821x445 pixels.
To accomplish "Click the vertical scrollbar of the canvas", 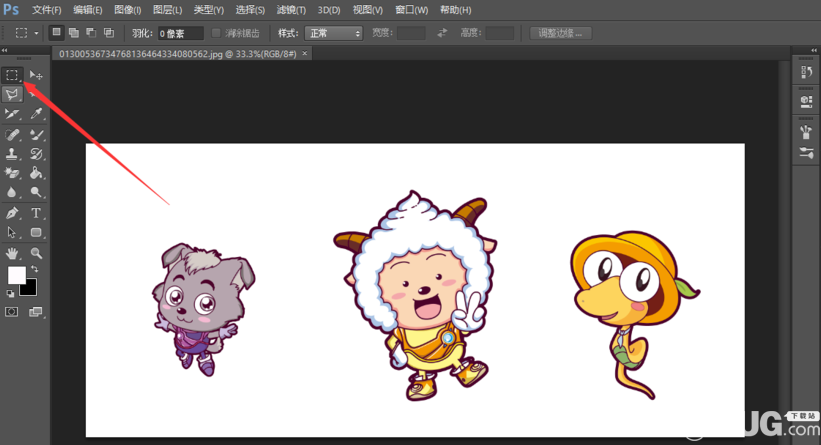I will pos(783,251).
